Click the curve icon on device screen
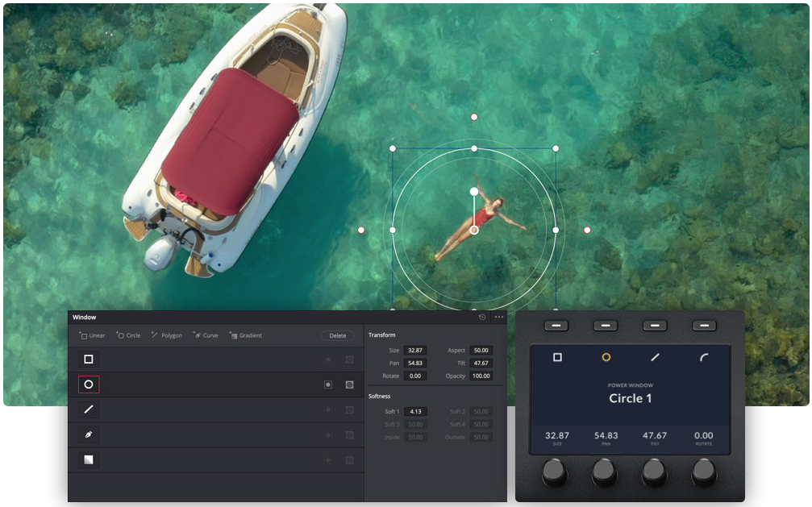This screenshot has height=507, width=812. [704, 357]
